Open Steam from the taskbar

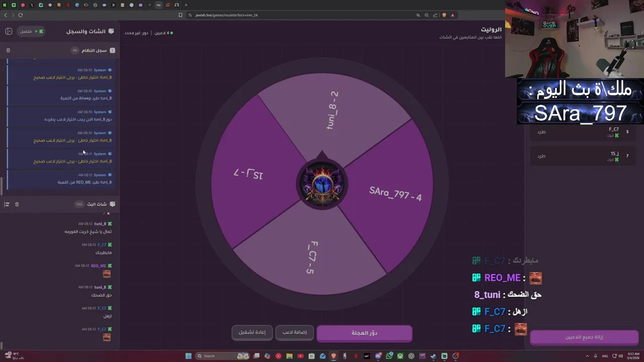pyautogui.click(x=433, y=356)
